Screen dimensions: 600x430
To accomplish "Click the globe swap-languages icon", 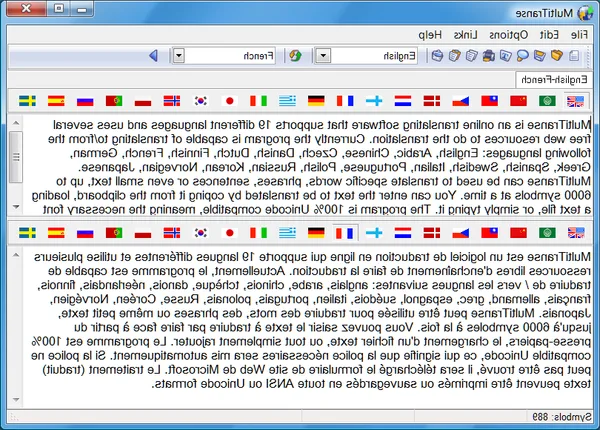I will (x=295, y=56).
